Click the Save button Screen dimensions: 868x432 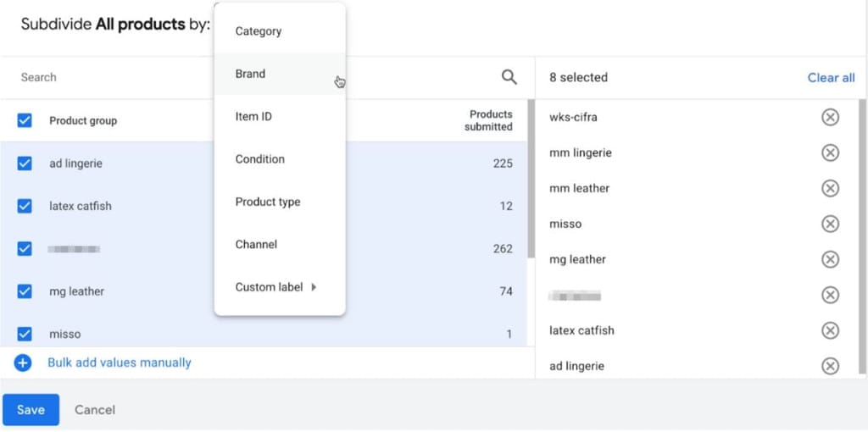point(31,410)
